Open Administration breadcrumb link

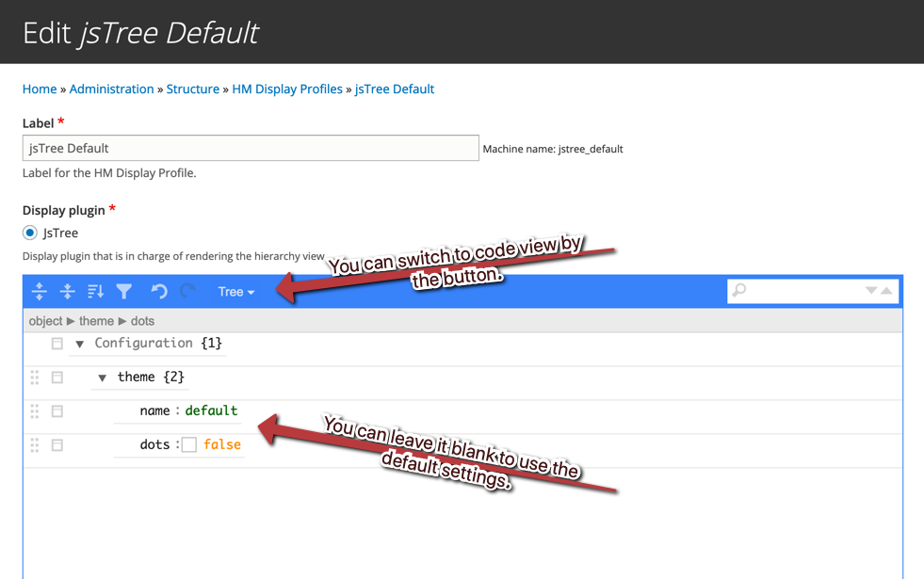click(x=111, y=88)
